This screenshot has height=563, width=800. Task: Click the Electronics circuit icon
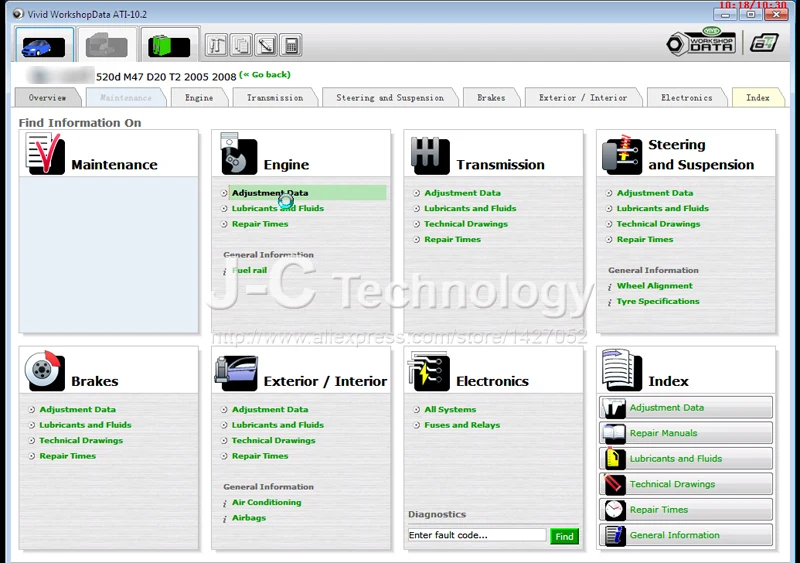pos(429,372)
